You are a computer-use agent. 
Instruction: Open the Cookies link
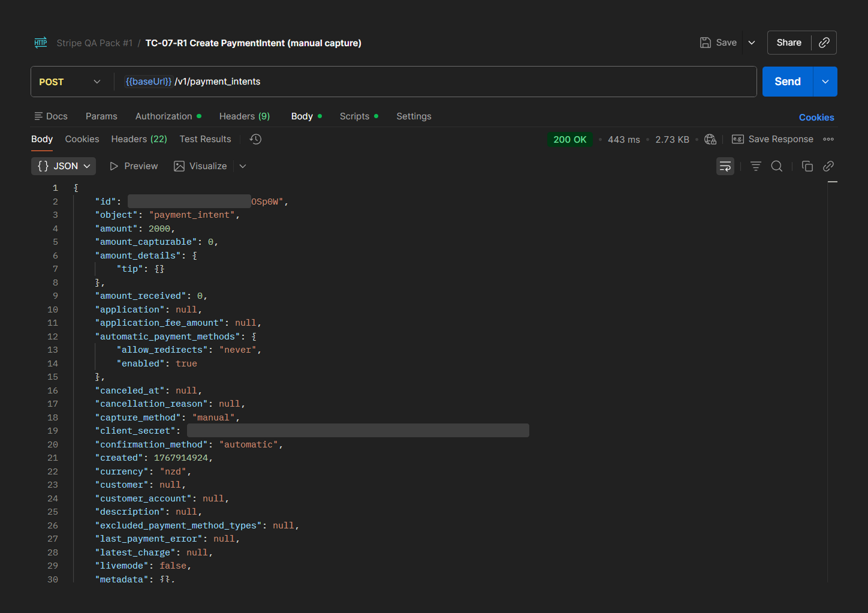click(x=816, y=118)
